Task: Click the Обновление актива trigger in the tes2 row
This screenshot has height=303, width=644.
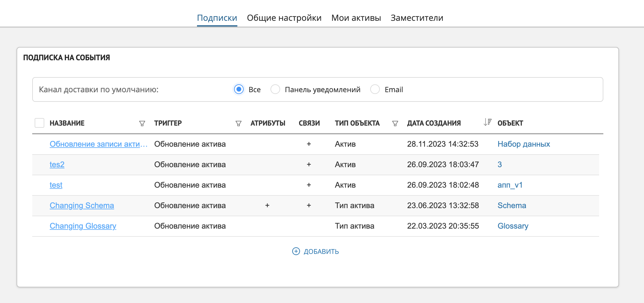Action: coord(190,164)
